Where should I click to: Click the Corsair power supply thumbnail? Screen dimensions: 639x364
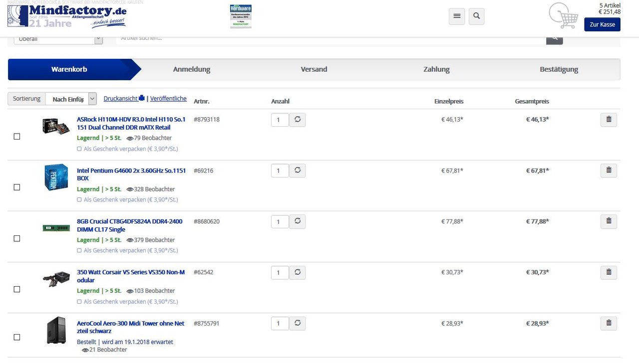tap(56, 279)
